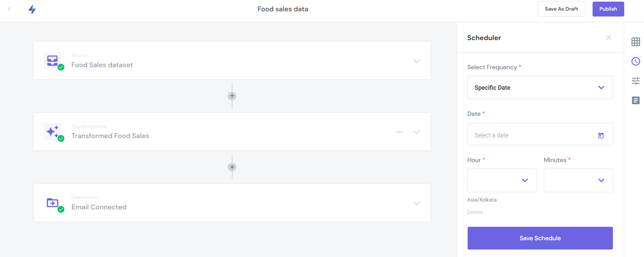The height and width of the screenshot is (257, 644).
Task: Select the Scheduler clock icon in sidebar
Action: [x=636, y=61]
